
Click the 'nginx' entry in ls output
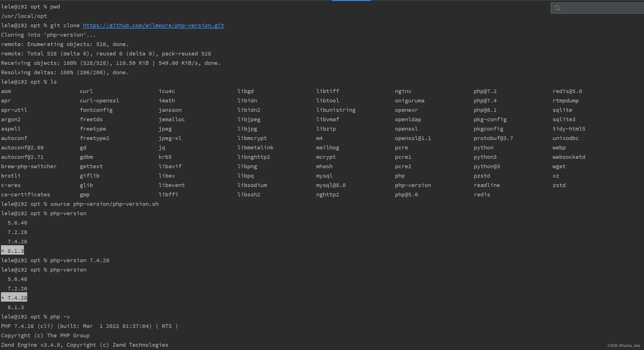click(403, 91)
